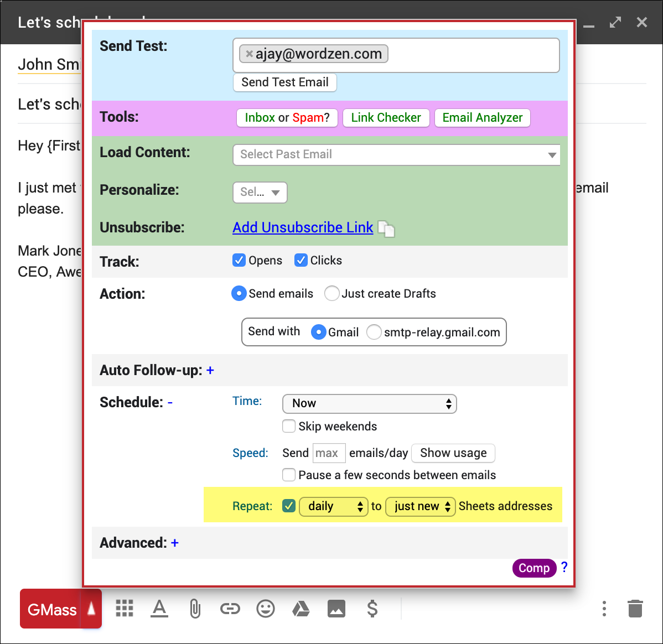Click the Send Test Email button
This screenshot has height=644, width=663.
click(x=285, y=82)
